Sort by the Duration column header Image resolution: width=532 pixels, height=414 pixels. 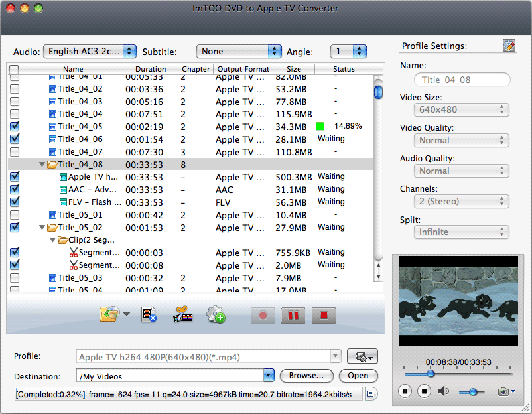[x=151, y=69]
